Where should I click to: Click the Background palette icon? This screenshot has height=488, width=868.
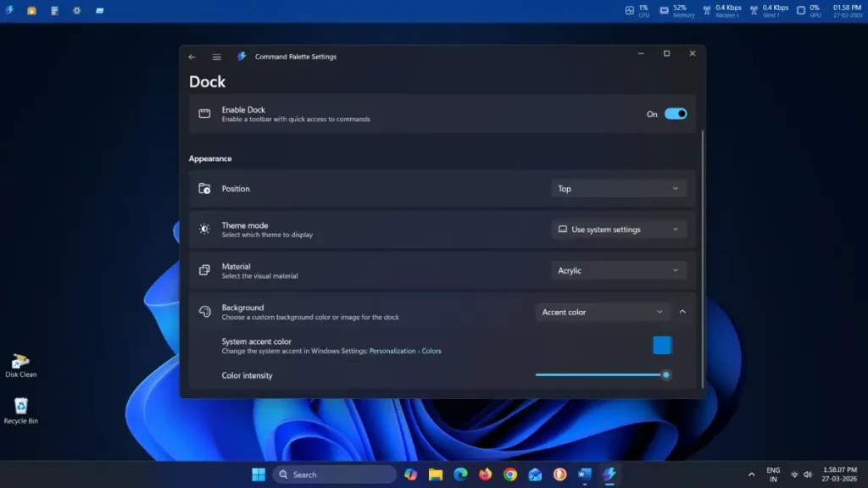[203, 311]
